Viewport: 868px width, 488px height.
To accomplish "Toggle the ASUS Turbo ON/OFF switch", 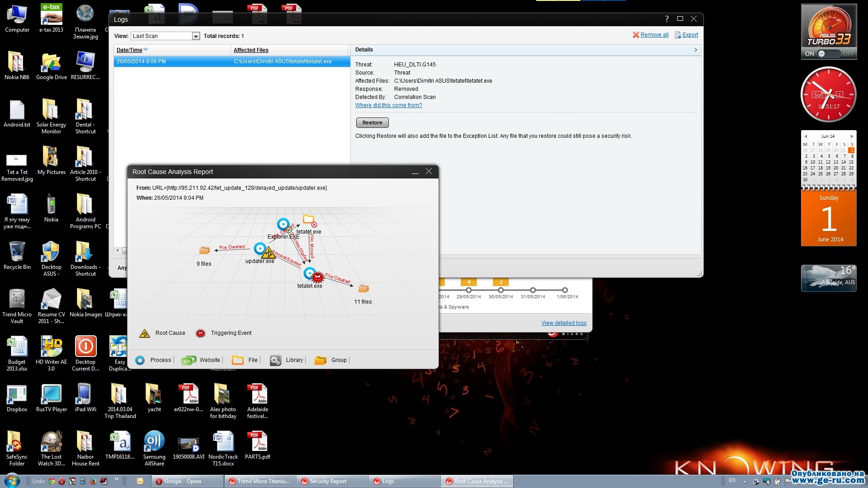I will (x=830, y=53).
